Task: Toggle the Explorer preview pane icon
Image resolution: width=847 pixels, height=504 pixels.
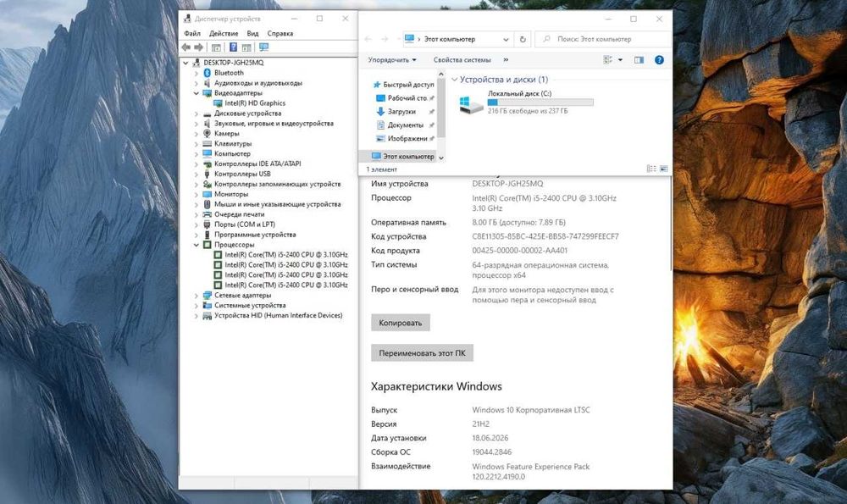Action: pos(639,60)
